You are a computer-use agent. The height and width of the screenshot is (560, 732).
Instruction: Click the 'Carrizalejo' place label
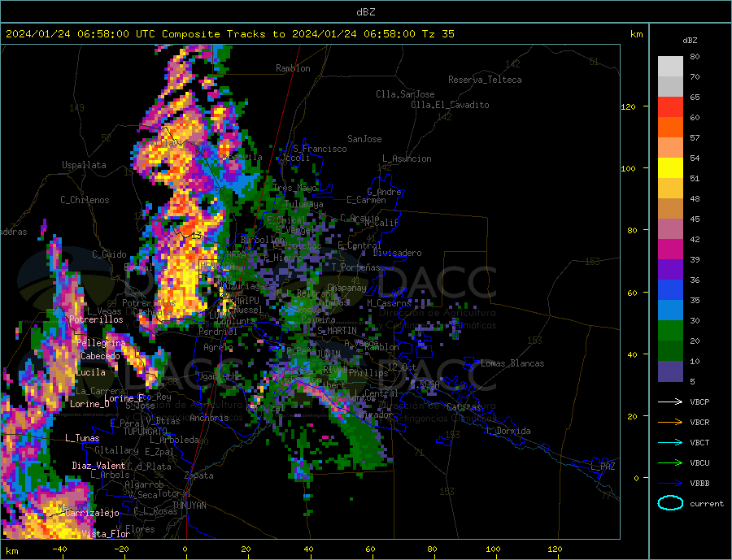[x=92, y=514]
